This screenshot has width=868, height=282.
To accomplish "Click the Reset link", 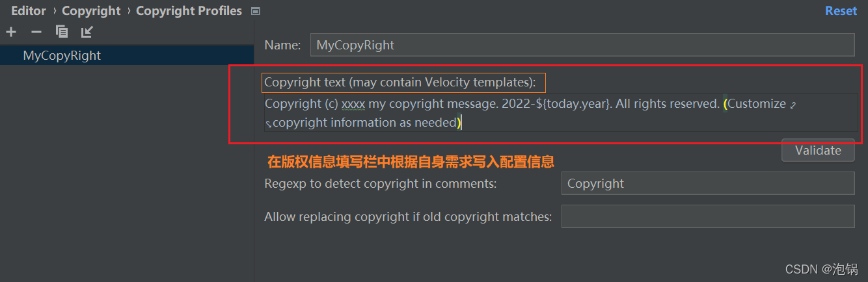I will [x=841, y=11].
